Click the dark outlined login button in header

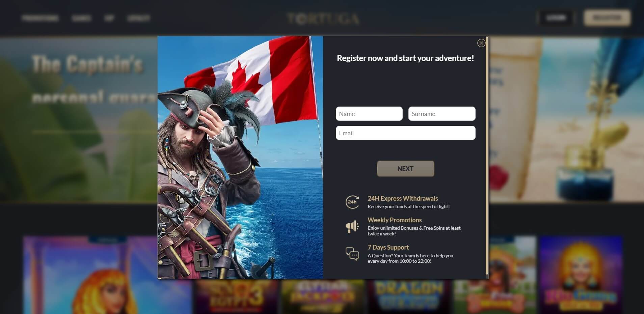point(556,18)
